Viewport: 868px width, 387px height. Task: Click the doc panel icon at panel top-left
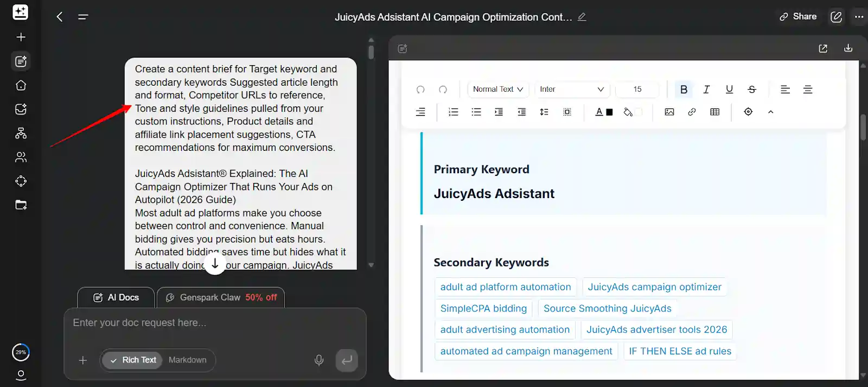pos(403,48)
